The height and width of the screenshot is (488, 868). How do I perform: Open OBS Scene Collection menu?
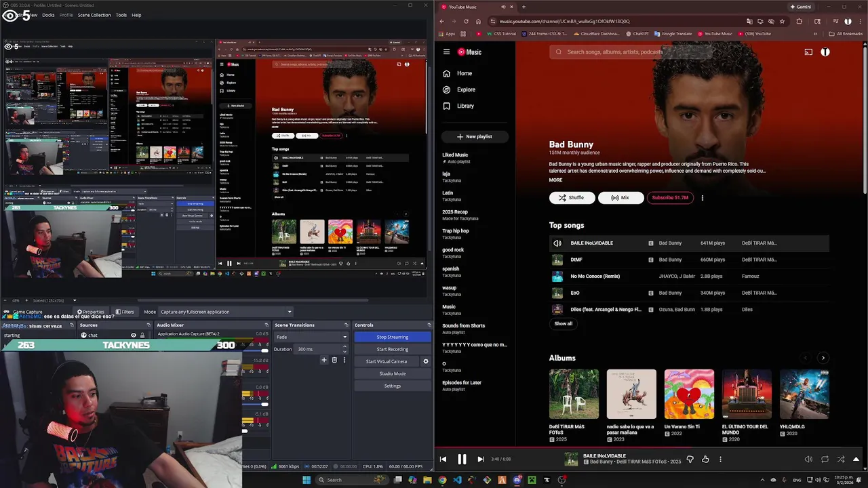point(94,15)
